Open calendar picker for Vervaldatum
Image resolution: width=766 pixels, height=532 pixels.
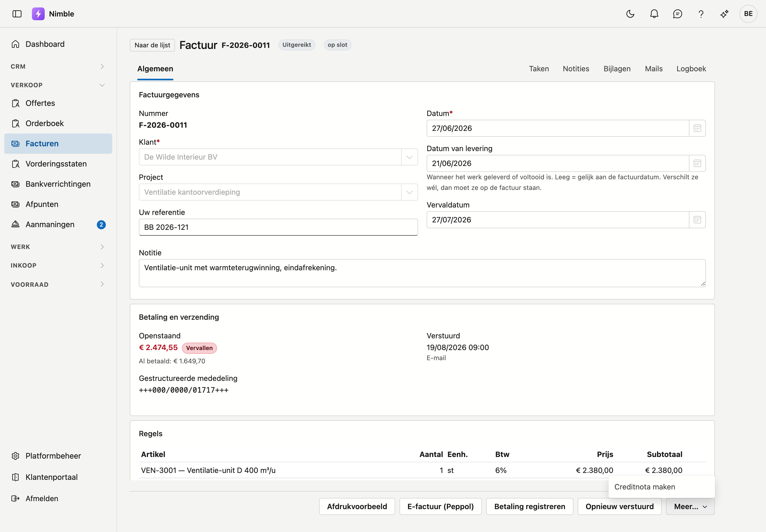(697, 220)
